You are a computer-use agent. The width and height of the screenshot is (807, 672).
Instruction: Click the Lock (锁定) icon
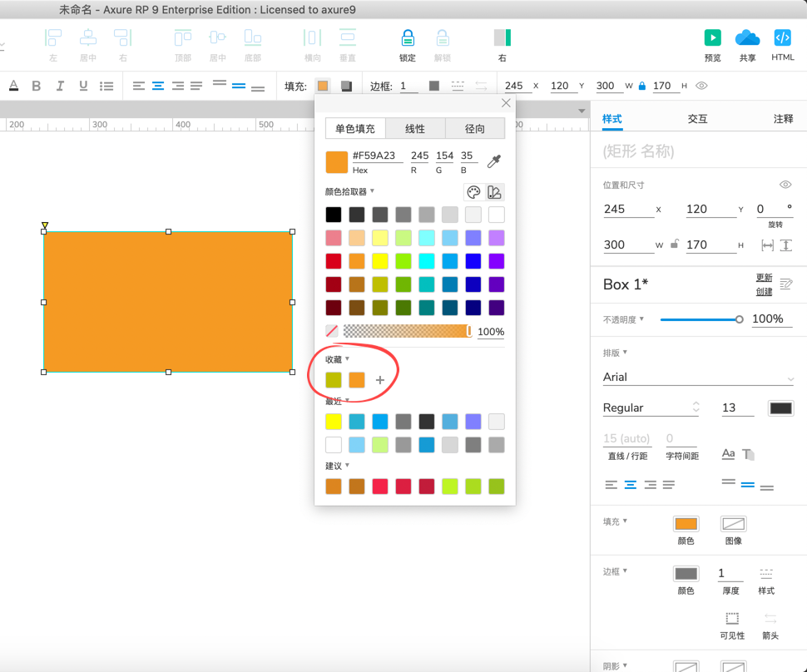(x=407, y=38)
